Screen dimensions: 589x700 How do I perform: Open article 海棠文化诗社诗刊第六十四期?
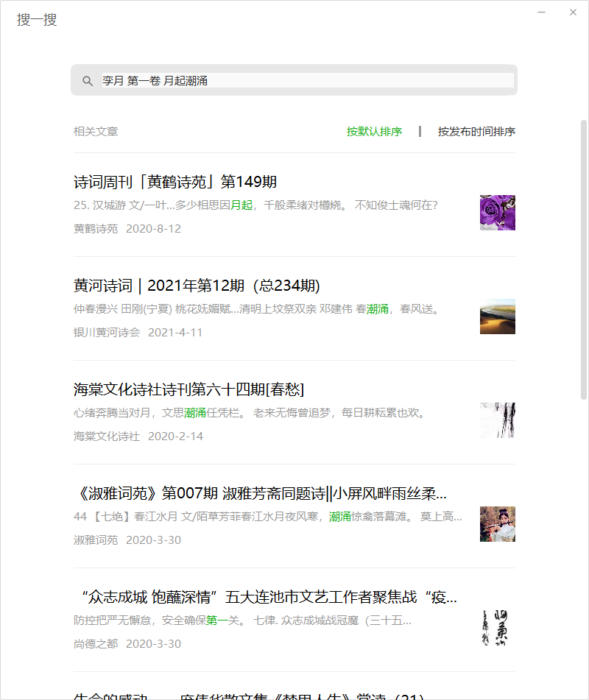tap(189, 389)
